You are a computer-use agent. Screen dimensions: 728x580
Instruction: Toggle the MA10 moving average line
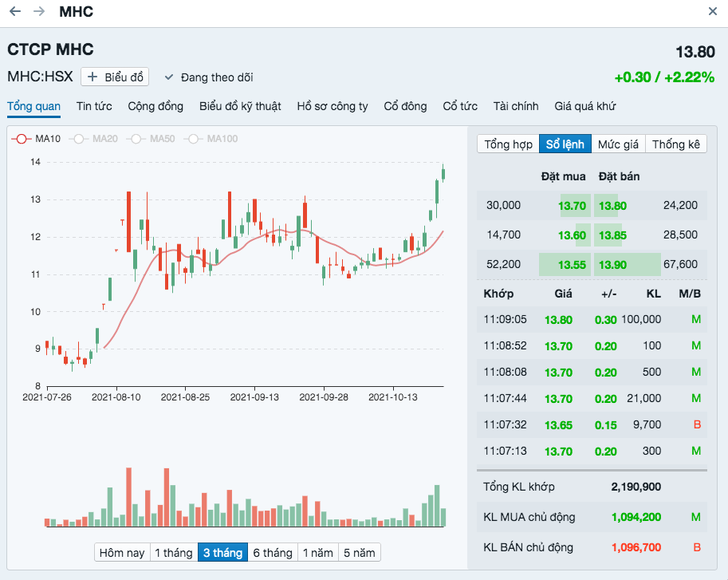coord(36,139)
